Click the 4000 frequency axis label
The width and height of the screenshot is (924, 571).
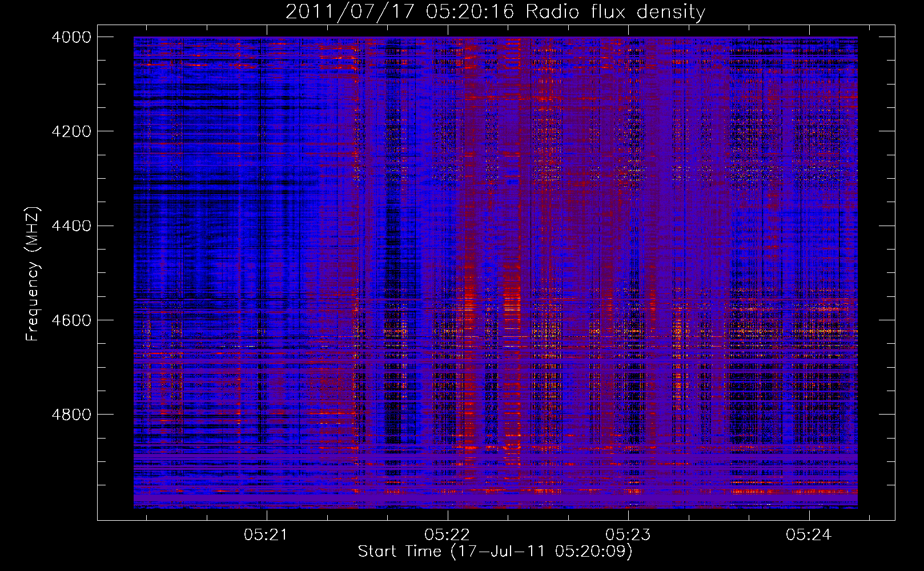pyautogui.click(x=71, y=37)
